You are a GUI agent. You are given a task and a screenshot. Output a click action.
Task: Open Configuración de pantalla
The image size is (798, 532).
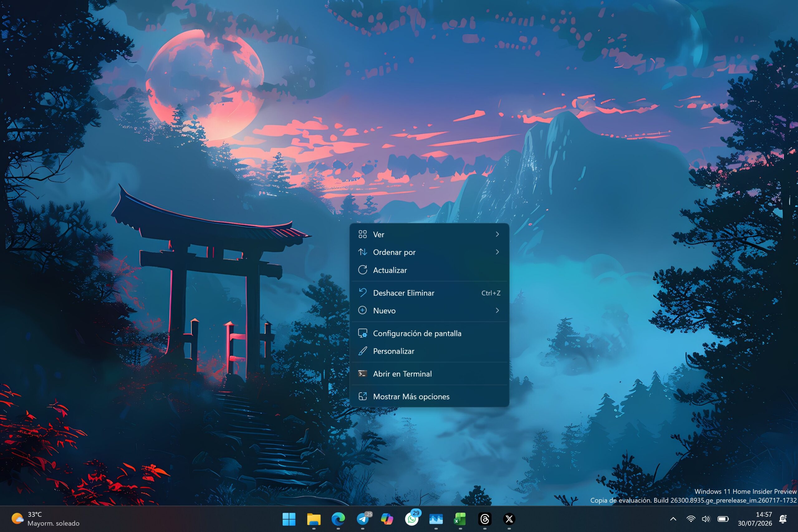coord(429,333)
